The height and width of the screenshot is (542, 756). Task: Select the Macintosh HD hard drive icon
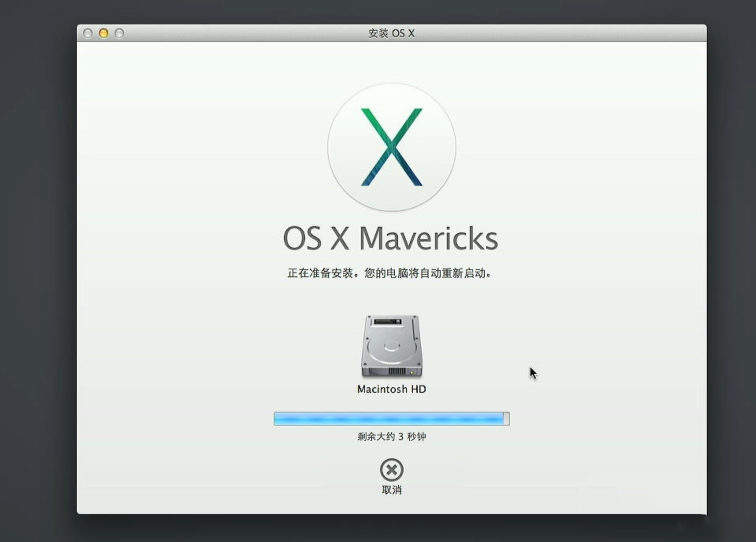point(391,346)
